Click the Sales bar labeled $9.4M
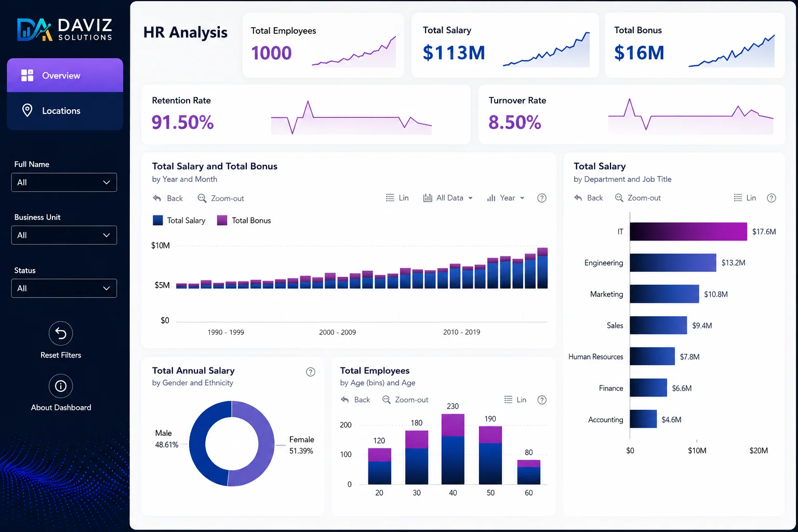Screen dimensions: 798x532 [x=659, y=325]
